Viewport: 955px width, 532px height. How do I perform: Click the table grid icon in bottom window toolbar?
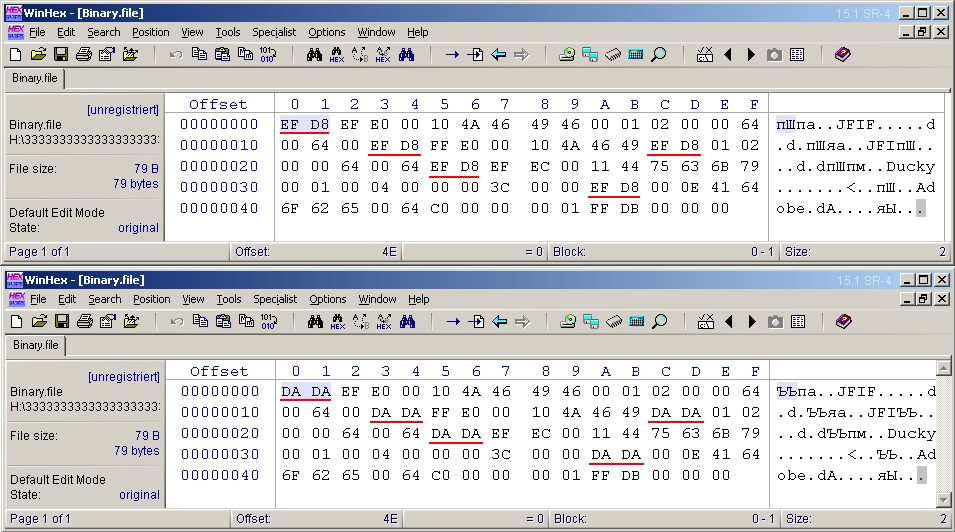pyautogui.click(x=798, y=322)
